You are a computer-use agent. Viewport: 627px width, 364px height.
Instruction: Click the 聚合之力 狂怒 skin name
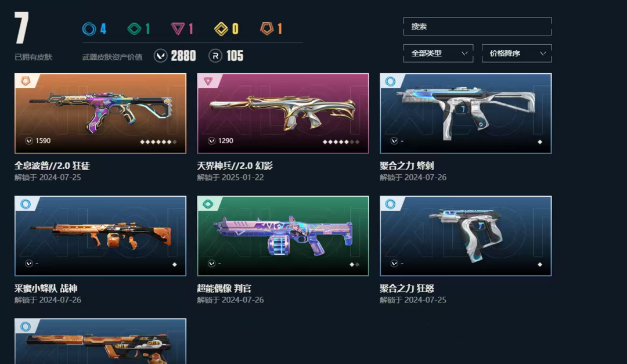[406, 288]
